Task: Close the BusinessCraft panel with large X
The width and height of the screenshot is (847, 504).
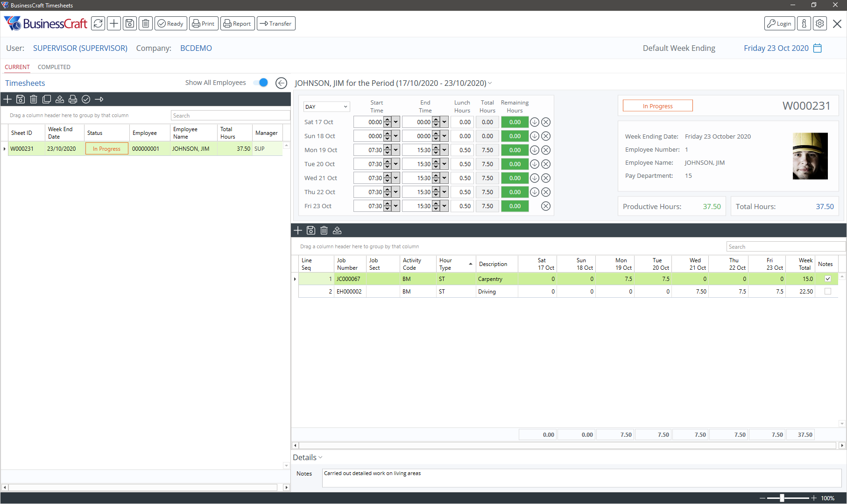Action: point(837,24)
